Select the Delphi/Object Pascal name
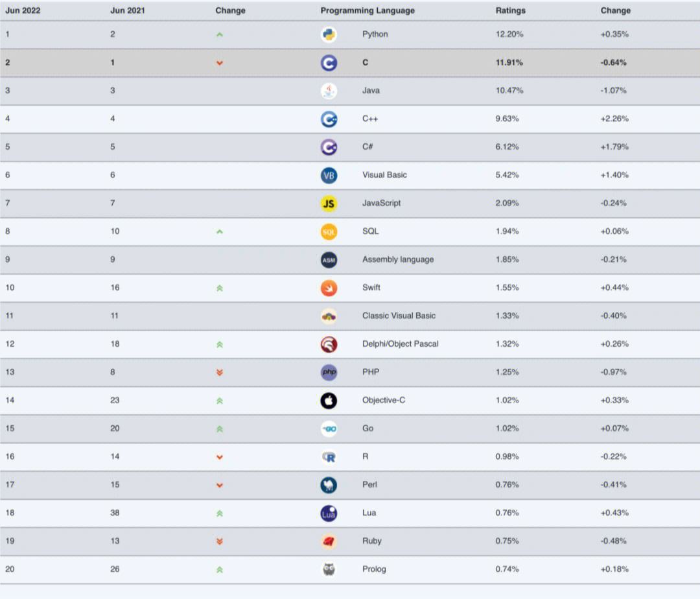Image resolution: width=700 pixels, height=599 pixels. tap(400, 344)
